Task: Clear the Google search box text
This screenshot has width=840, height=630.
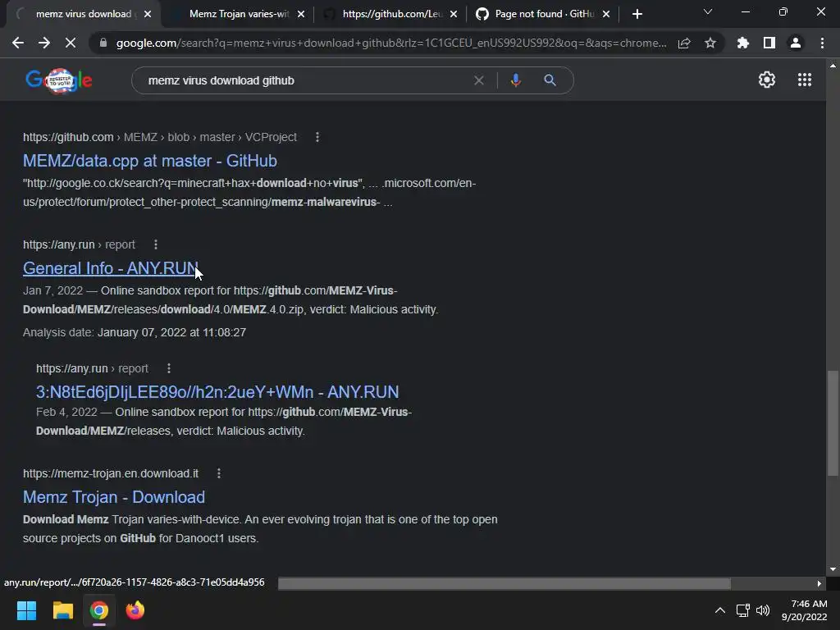Action: tap(479, 80)
